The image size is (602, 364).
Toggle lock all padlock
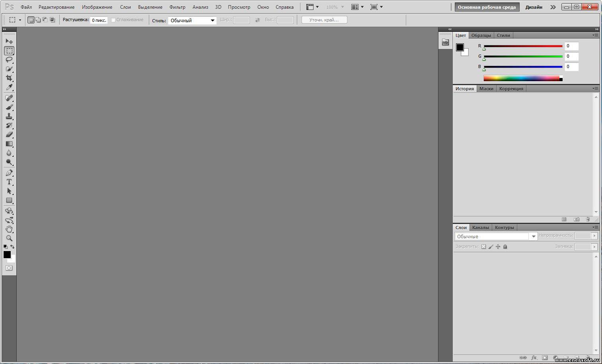pos(505,247)
